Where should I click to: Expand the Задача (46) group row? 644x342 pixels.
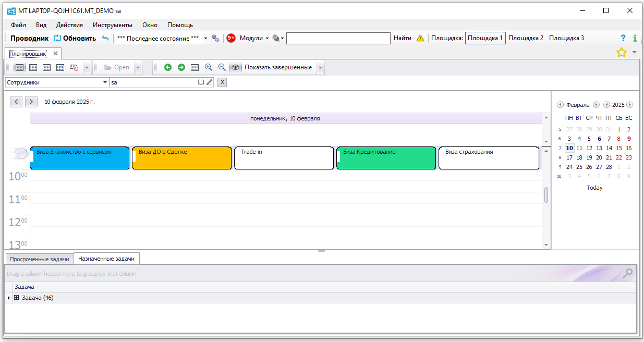tap(17, 298)
